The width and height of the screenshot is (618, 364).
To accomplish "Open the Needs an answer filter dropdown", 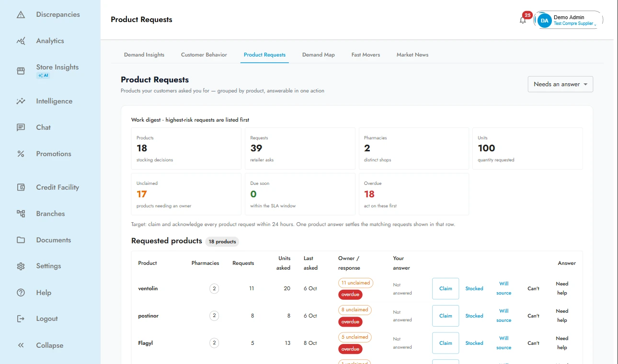I will [x=561, y=84].
